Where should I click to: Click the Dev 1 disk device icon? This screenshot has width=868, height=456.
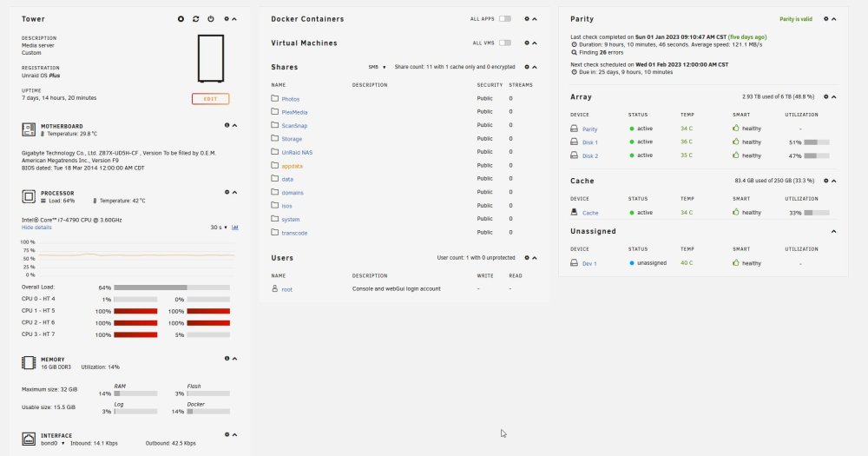pos(574,262)
